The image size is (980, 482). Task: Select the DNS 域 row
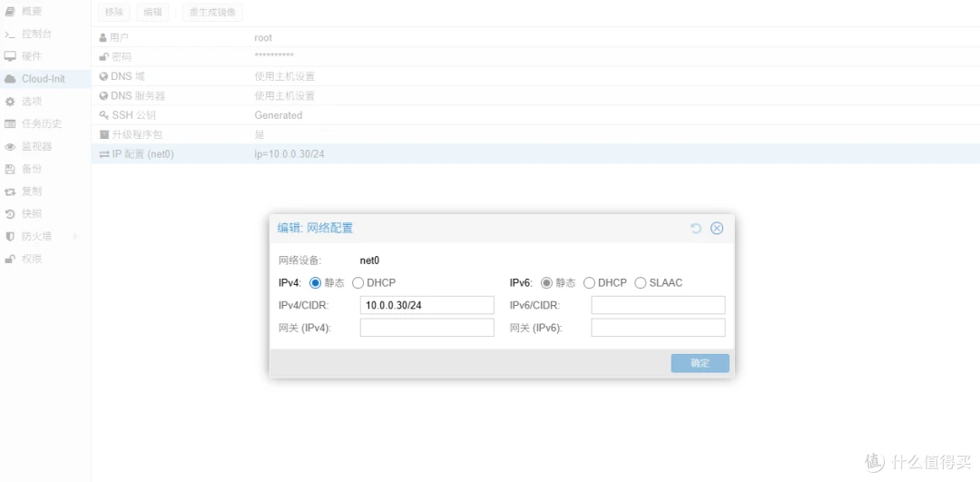click(535, 76)
